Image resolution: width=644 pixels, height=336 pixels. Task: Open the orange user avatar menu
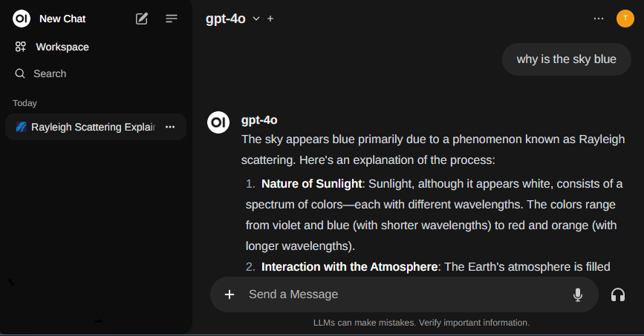pyautogui.click(x=625, y=19)
